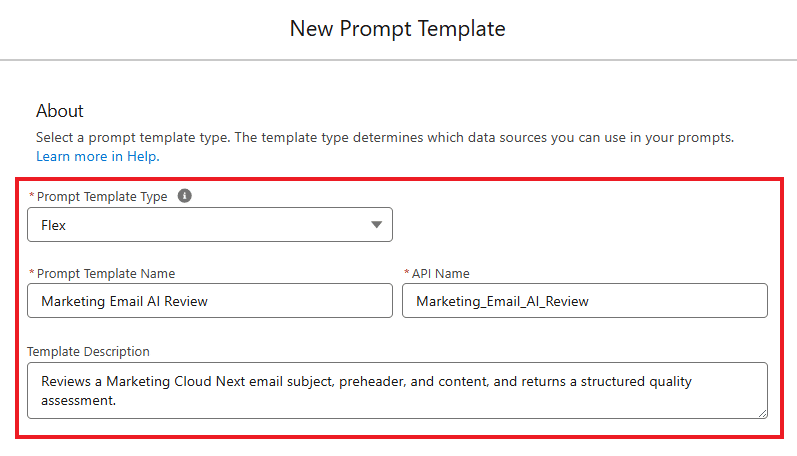Click the Marketing_Email_AI_Review text value
This screenshot has height=456, width=797.
click(502, 301)
